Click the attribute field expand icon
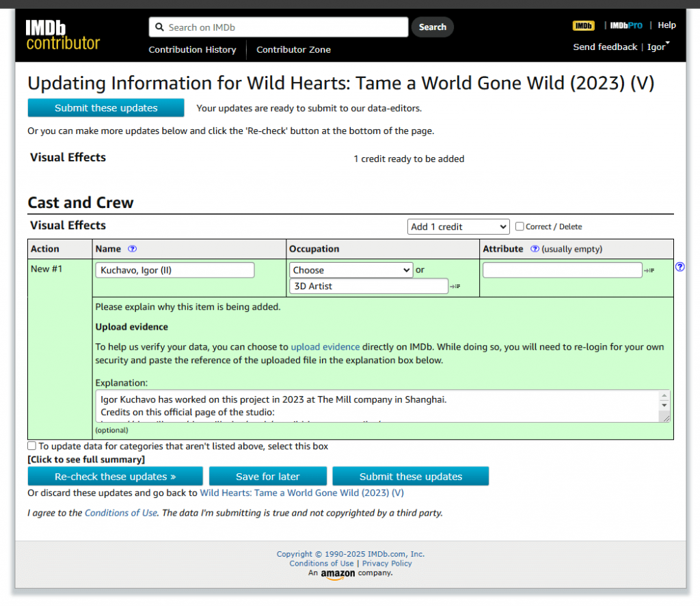The width and height of the screenshot is (700, 606). [x=649, y=270]
